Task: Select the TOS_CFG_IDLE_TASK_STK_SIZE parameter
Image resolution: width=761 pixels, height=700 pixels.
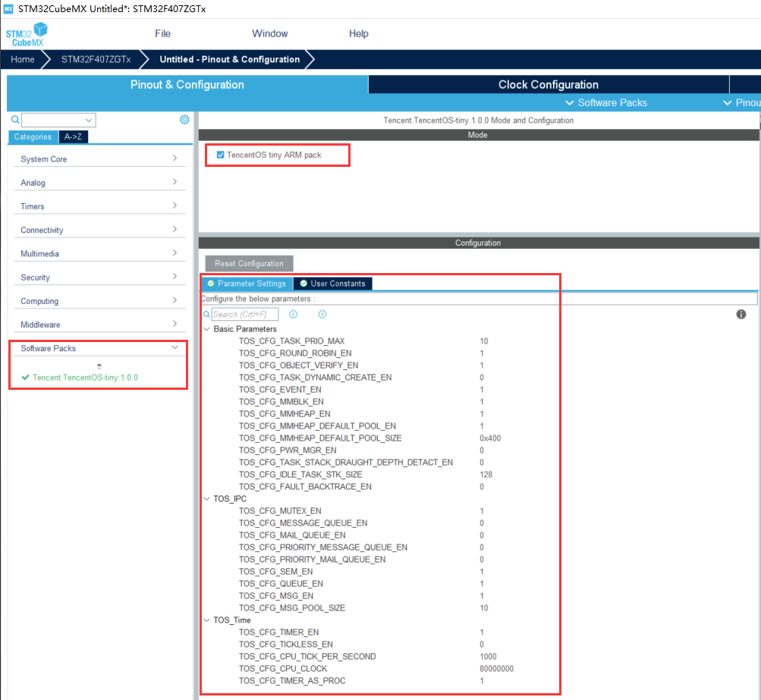Action: click(300, 475)
